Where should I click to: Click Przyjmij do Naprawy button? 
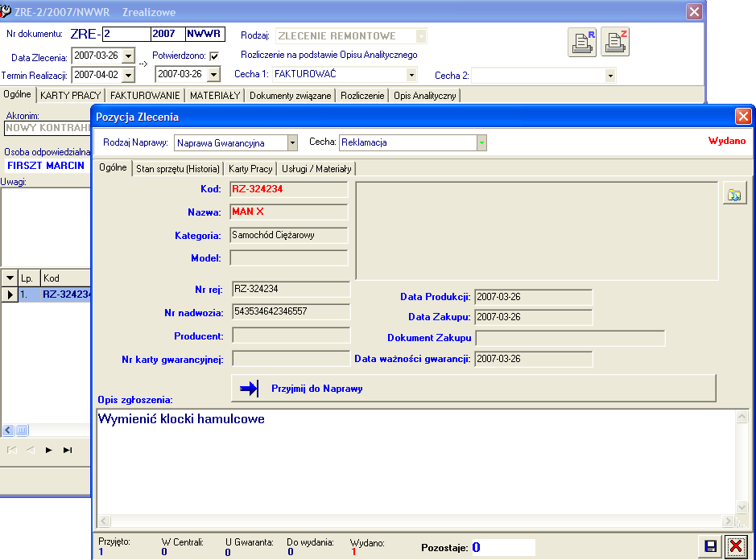click(473, 389)
